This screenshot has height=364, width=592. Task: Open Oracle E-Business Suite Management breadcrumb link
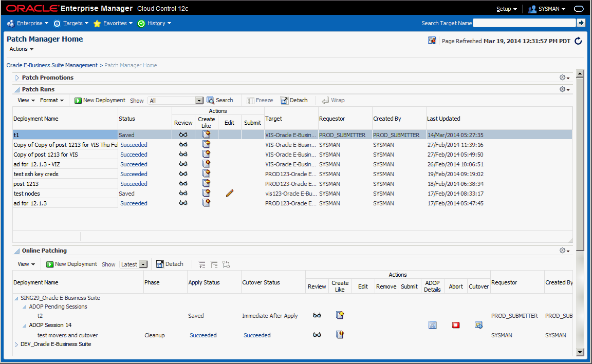click(x=52, y=65)
